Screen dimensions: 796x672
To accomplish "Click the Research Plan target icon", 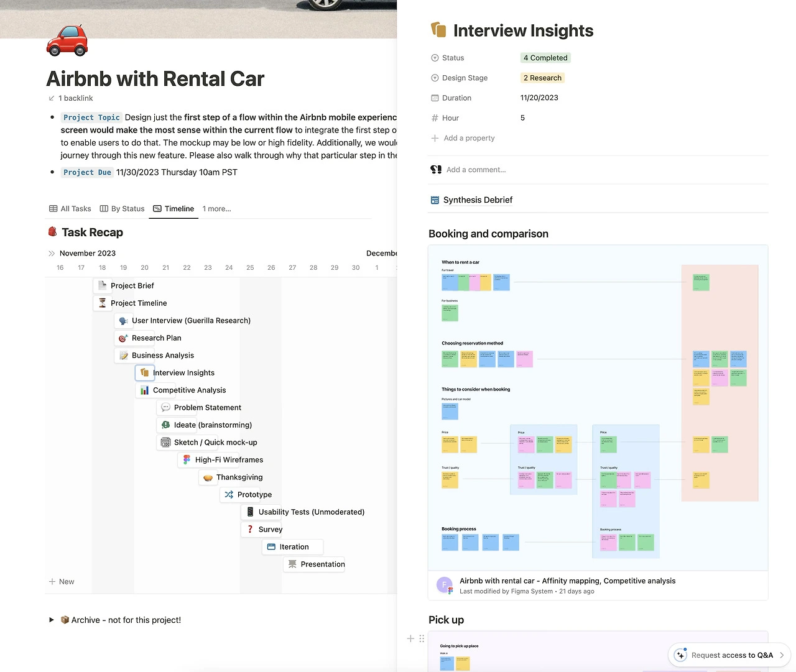I will click(124, 338).
